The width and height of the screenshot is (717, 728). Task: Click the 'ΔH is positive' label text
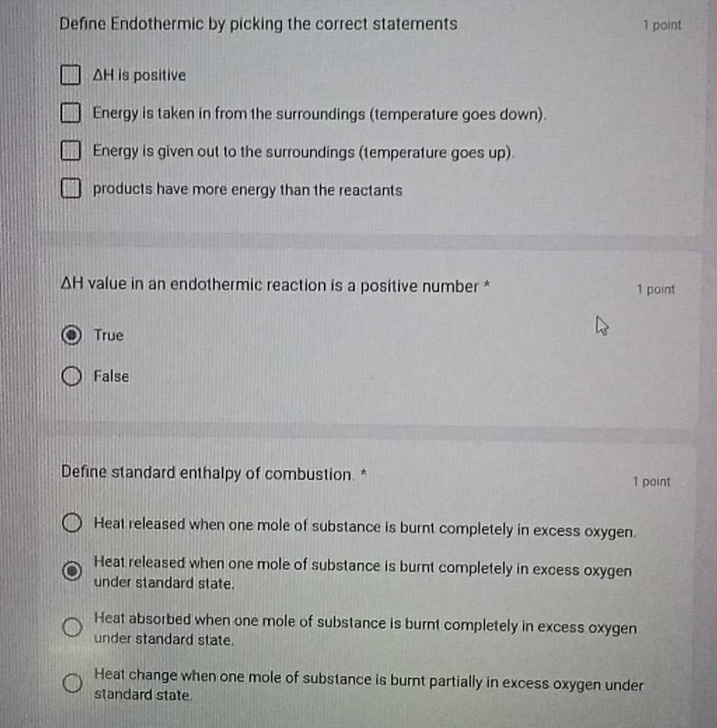[x=139, y=75]
